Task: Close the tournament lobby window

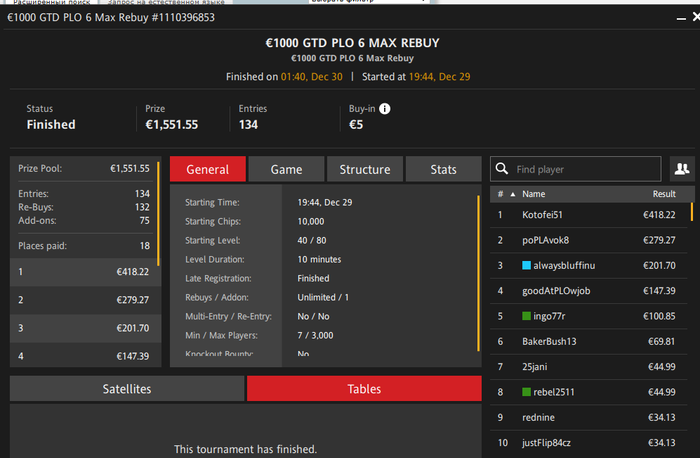Action: [x=696, y=17]
